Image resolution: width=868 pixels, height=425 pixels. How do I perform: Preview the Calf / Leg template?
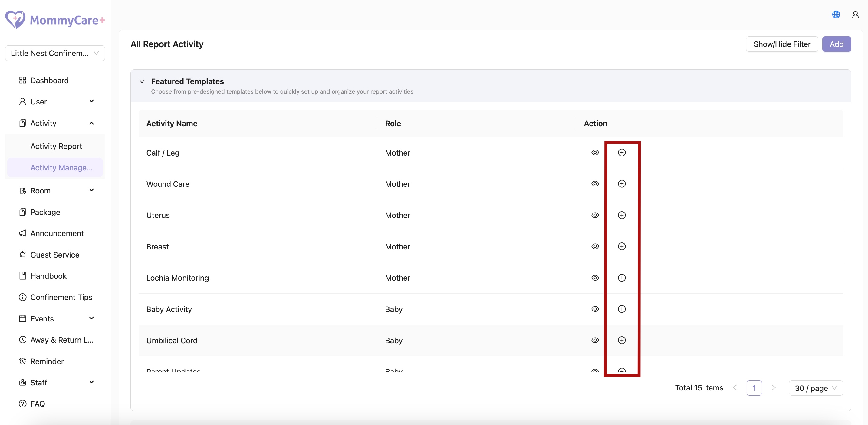click(x=595, y=153)
